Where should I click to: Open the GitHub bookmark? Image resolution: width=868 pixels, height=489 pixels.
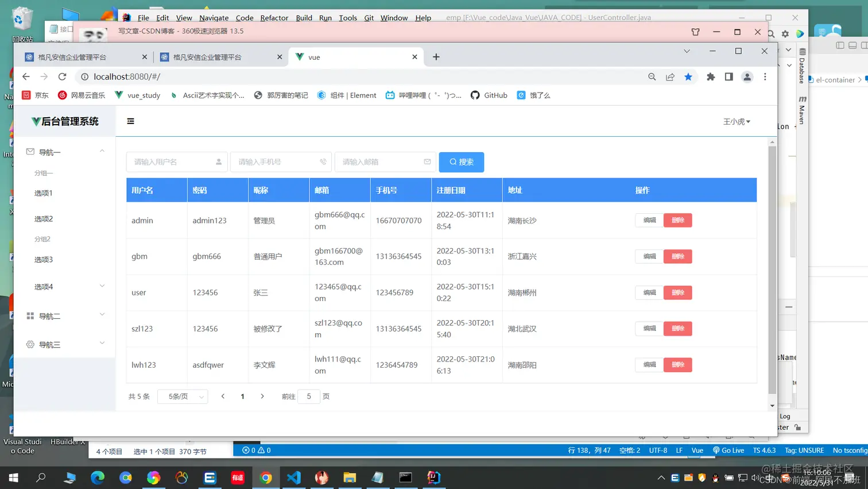point(489,95)
